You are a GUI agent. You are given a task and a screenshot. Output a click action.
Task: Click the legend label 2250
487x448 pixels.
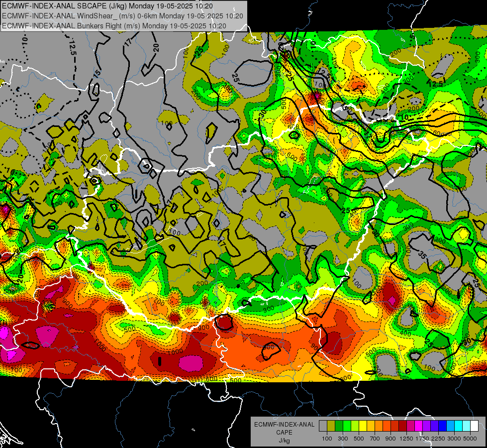pyautogui.click(x=439, y=439)
